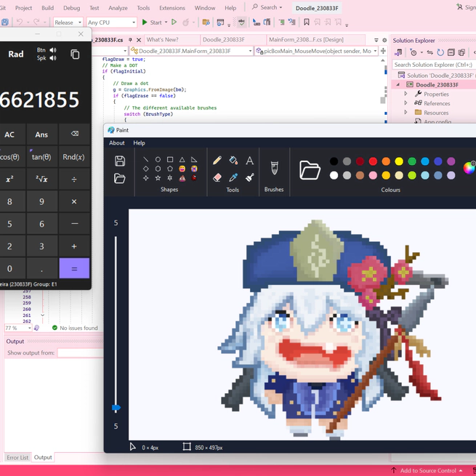This screenshot has width=476, height=476.
Task: Click the brush size slider thumb in Paint
Action: (116, 408)
